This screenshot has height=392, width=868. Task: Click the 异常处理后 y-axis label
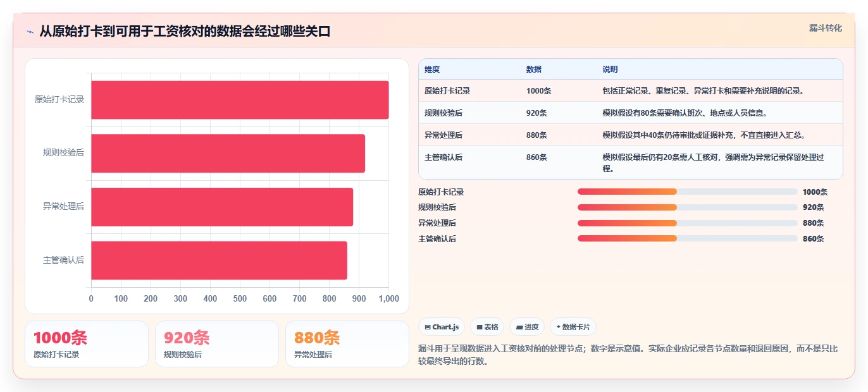click(x=63, y=207)
